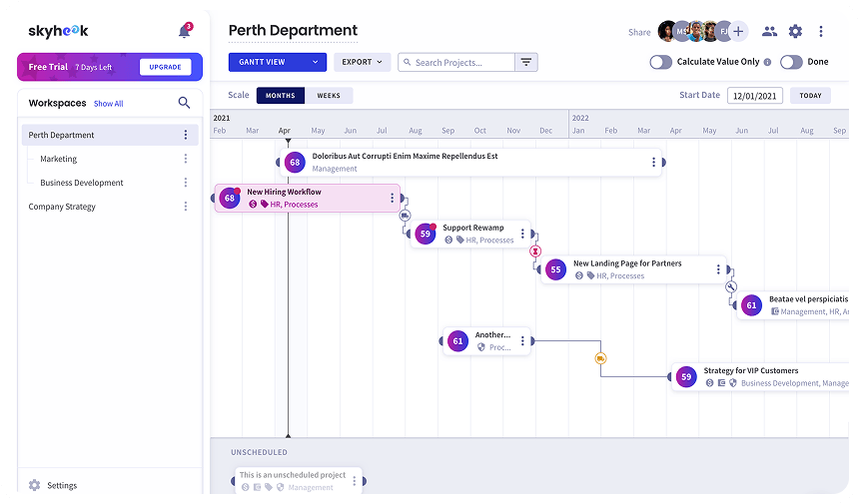
Task: Open Support Rewamp options menu
Action: [522, 234]
